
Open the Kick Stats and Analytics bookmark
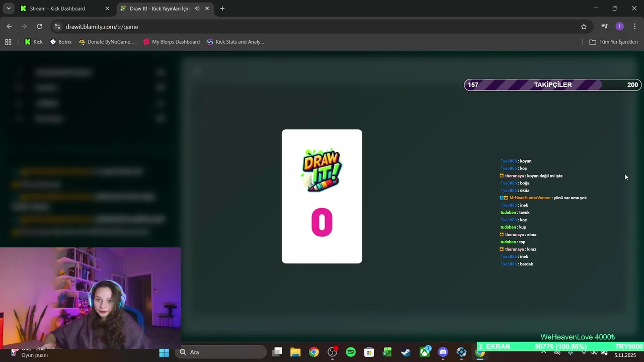coord(235,42)
